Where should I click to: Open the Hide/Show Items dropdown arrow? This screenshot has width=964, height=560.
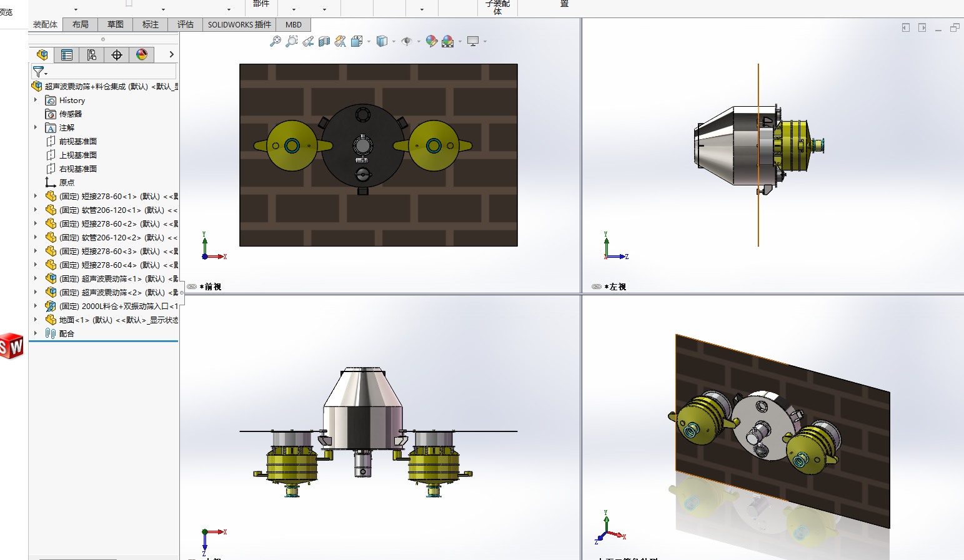(419, 42)
